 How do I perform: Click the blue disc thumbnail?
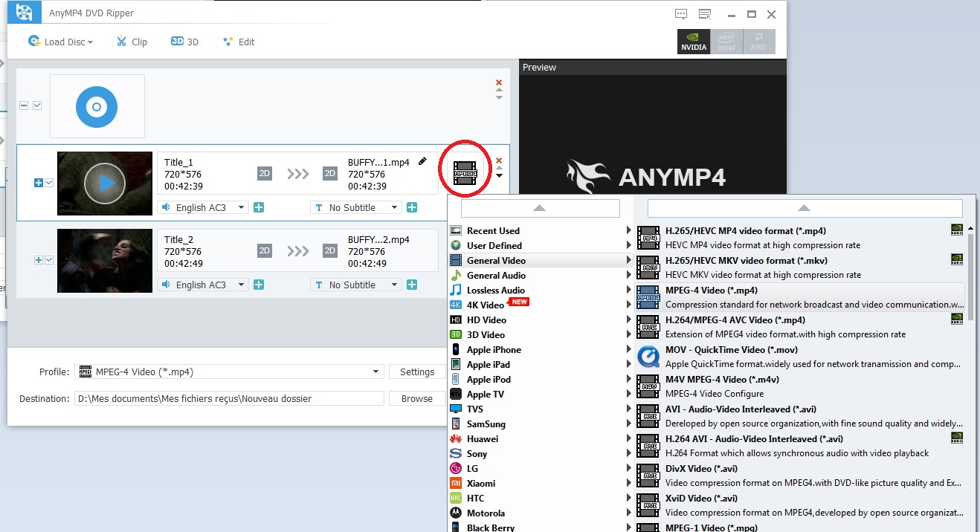[x=97, y=106]
